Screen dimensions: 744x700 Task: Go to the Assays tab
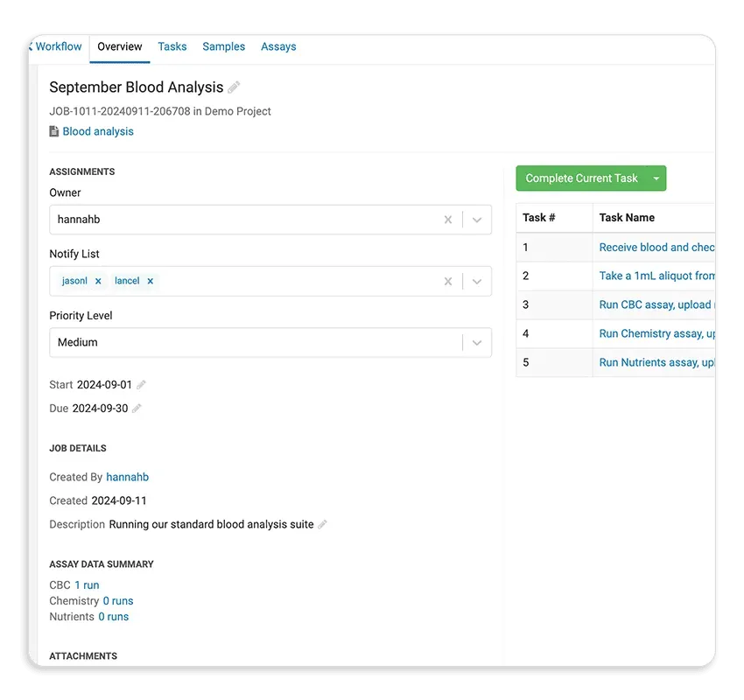278,46
